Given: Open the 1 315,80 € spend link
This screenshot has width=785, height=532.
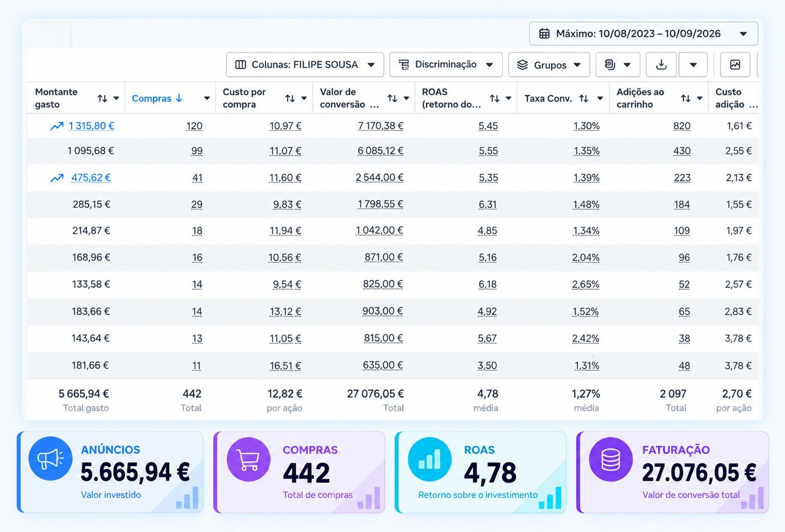Looking at the screenshot, I should (x=91, y=126).
